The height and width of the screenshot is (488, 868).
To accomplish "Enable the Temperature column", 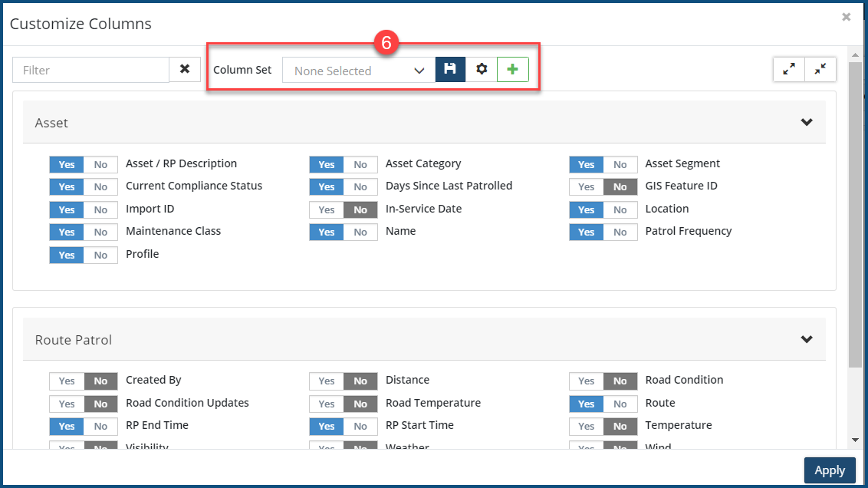I will point(587,426).
